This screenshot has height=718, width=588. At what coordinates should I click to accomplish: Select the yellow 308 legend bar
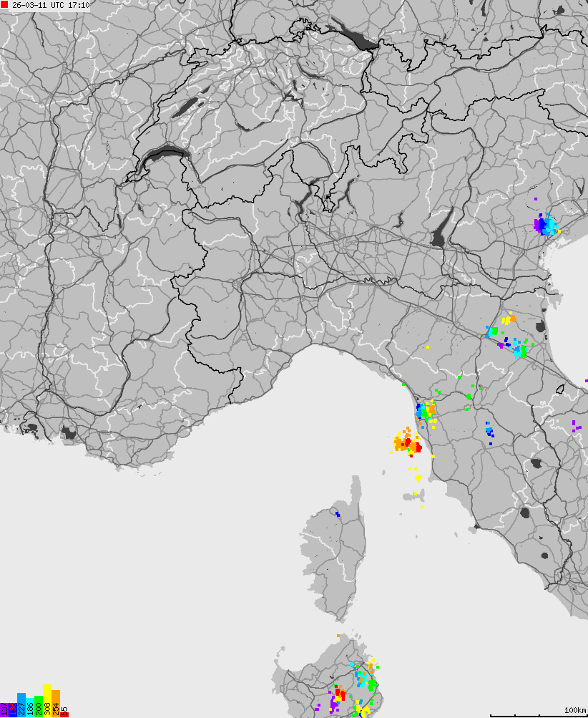47,702
